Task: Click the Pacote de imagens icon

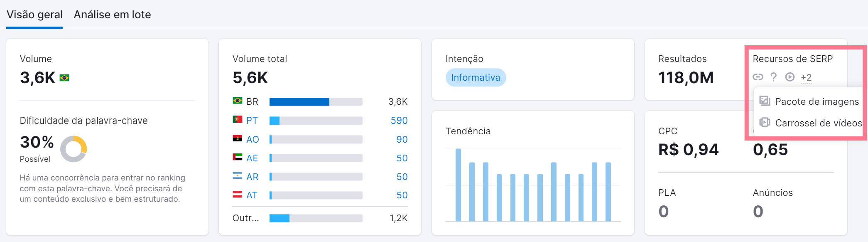Action: click(x=765, y=101)
